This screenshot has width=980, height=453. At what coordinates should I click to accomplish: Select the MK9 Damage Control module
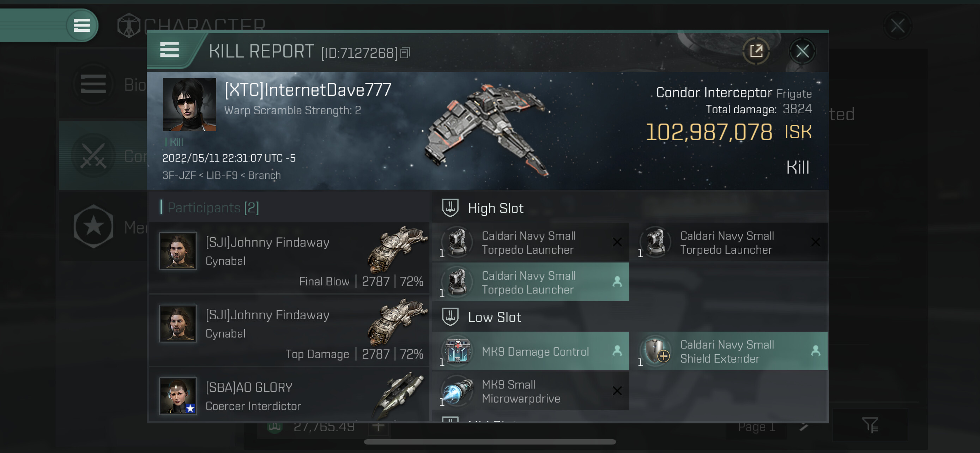pos(530,351)
